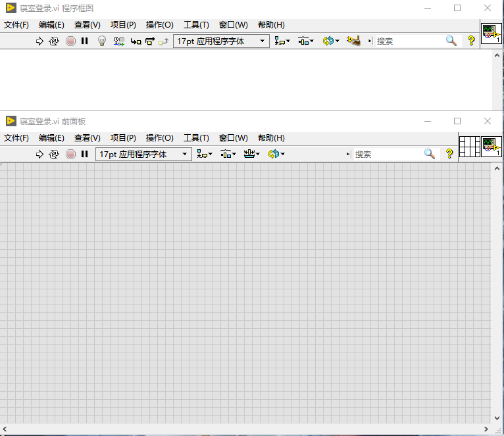Viewport: 504px width, 436px height.
Task: Click scroll up arrow in front panel
Action: (x=497, y=168)
